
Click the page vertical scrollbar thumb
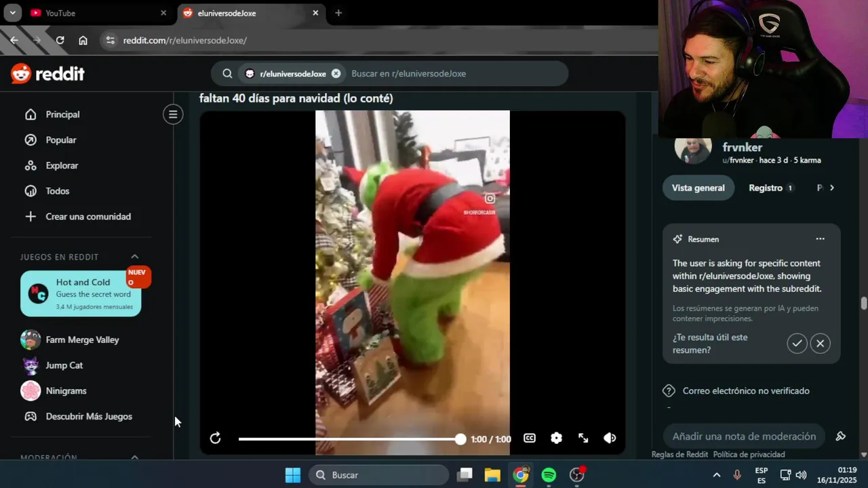(864, 303)
